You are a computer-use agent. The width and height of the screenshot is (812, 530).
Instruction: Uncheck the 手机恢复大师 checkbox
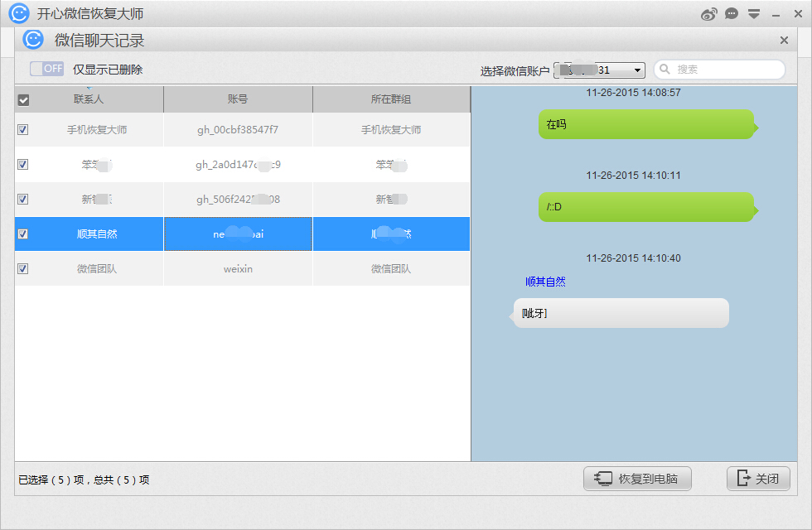pyautogui.click(x=22, y=129)
